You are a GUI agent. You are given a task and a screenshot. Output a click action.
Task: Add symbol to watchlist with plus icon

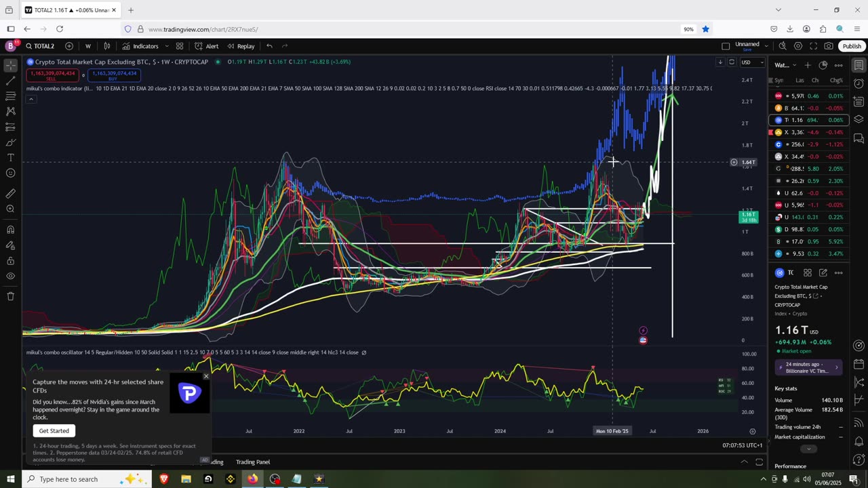[x=808, y=65]
